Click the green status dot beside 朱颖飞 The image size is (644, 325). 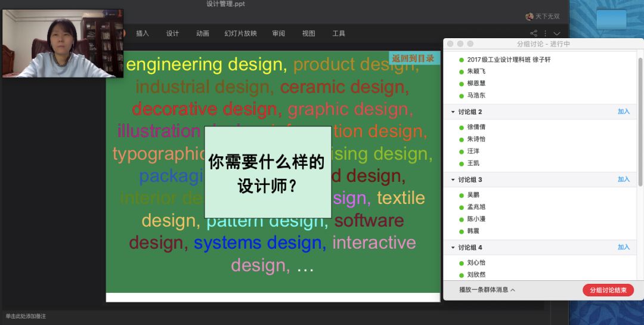click(x=462, y=72)
